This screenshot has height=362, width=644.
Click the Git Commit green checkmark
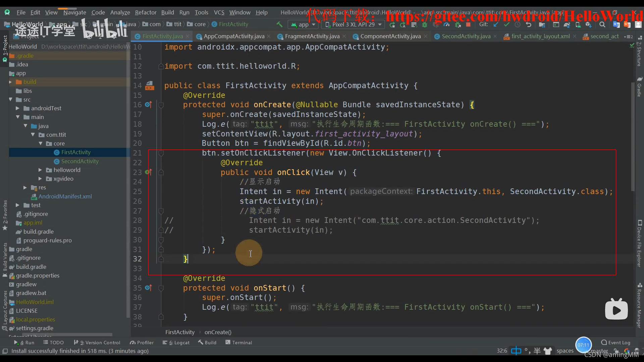tap(506, 24)
